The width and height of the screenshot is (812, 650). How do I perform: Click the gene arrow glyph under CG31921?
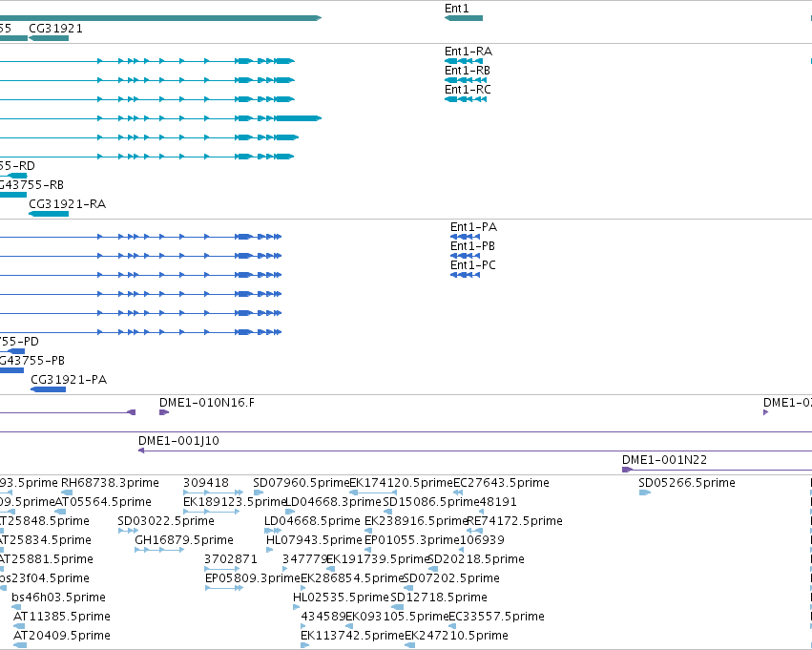point(49,38)
